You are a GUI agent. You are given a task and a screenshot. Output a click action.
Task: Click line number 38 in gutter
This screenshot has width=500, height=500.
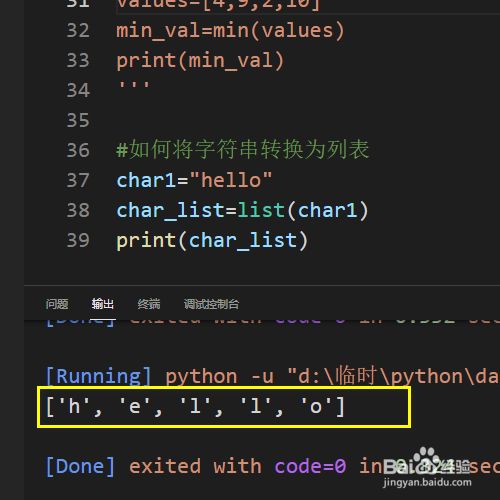click(x=78, y=210)
